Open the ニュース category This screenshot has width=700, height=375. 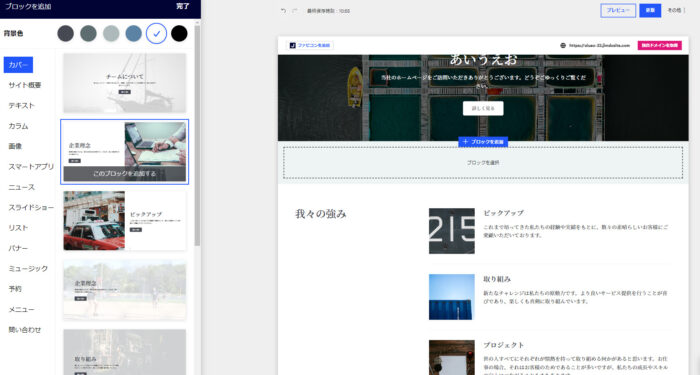tap(21, 187)
